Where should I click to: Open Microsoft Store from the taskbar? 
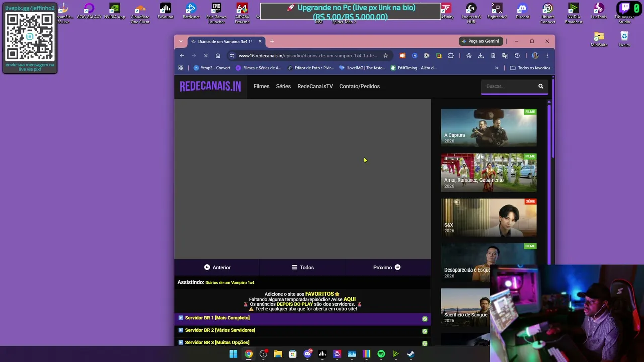pos(292,354)
